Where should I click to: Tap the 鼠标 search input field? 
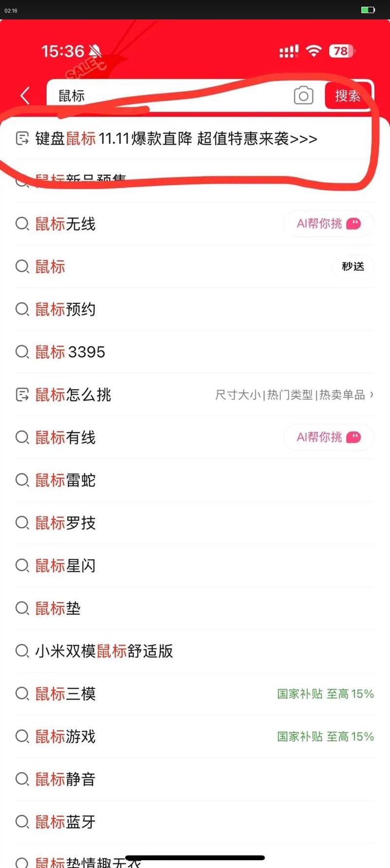171,96
